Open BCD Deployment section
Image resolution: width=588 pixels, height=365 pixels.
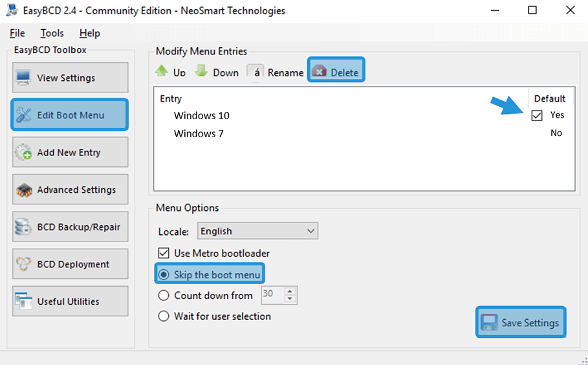point(70,263)
